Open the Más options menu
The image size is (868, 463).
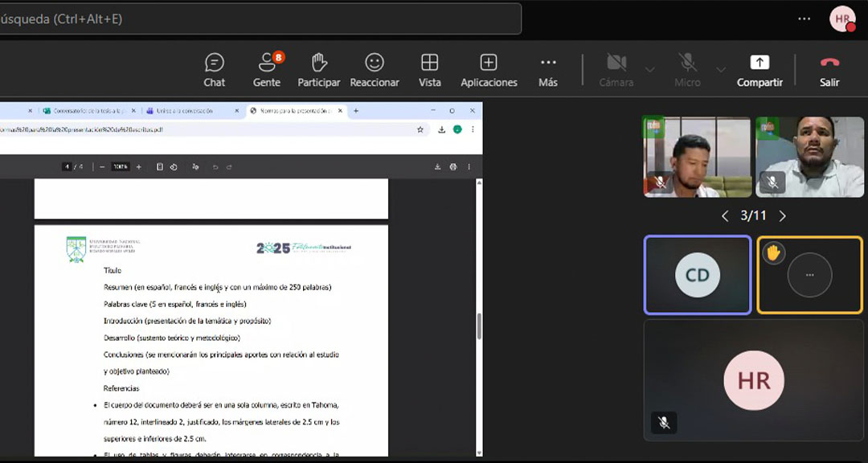point(548,70)
